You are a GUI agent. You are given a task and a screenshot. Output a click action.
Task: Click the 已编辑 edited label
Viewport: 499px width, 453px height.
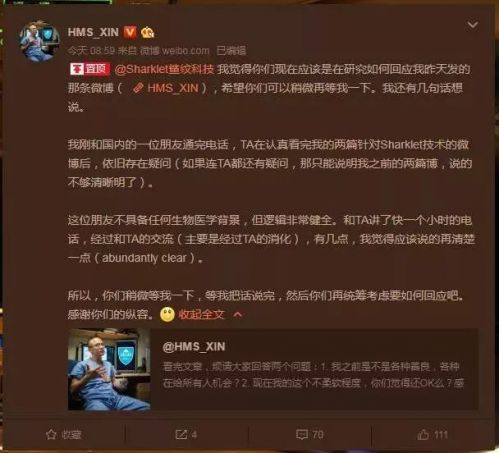point(231,51)
